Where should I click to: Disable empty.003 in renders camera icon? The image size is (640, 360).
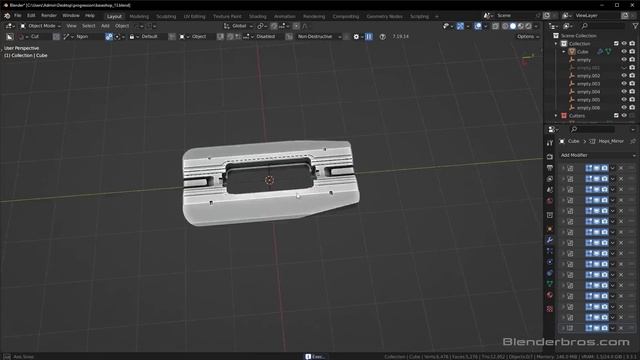point(632,84)
